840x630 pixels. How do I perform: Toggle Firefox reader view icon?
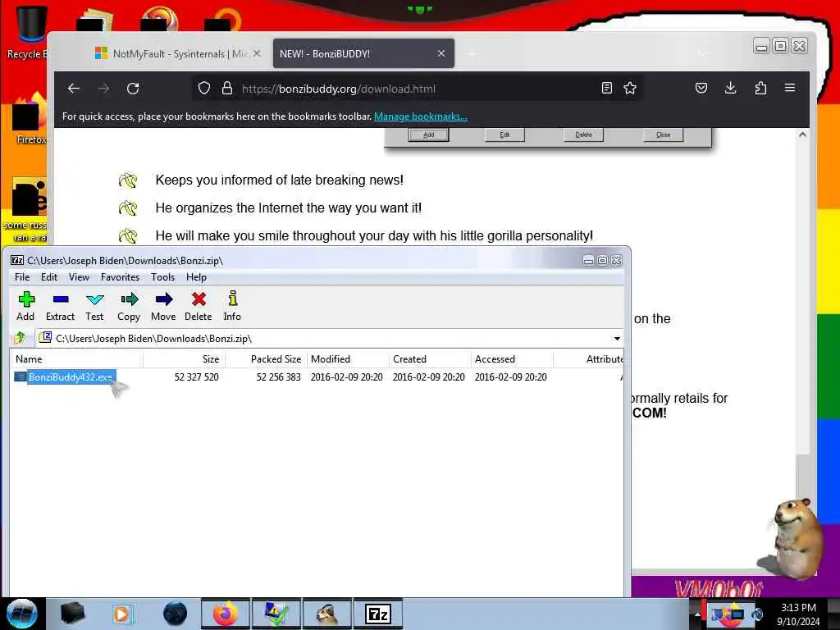click(606, 89)
